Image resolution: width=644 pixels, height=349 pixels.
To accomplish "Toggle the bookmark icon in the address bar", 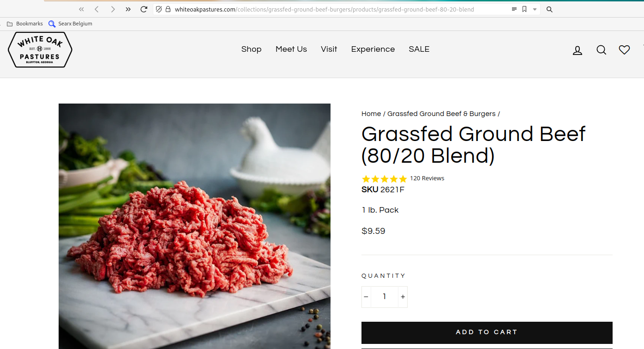I will click(x=524, y=9).
